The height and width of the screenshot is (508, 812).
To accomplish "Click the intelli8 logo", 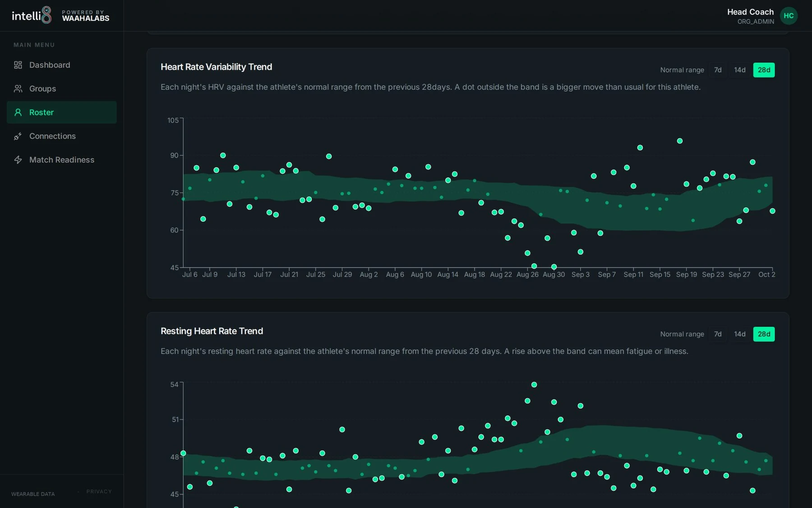I will click(32, 15).
